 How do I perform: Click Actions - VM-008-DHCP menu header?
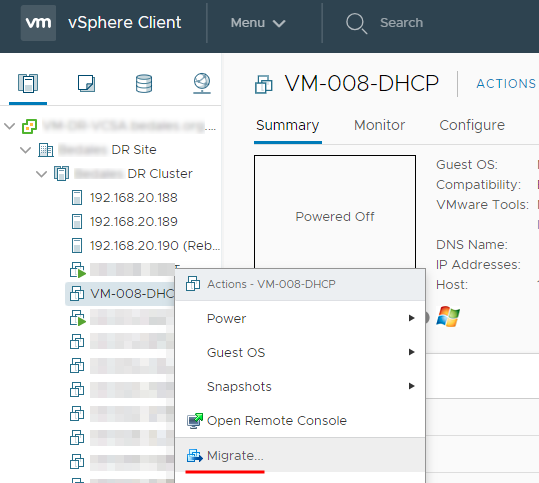pos(300,285)
